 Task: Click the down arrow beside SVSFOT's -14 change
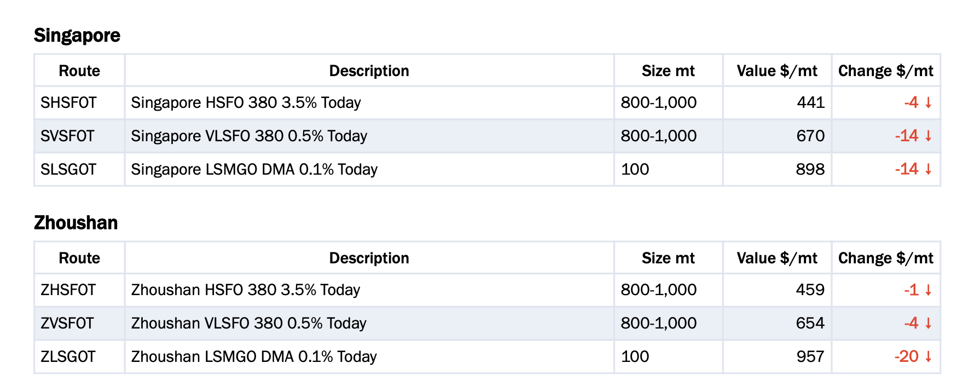(929, 136)
